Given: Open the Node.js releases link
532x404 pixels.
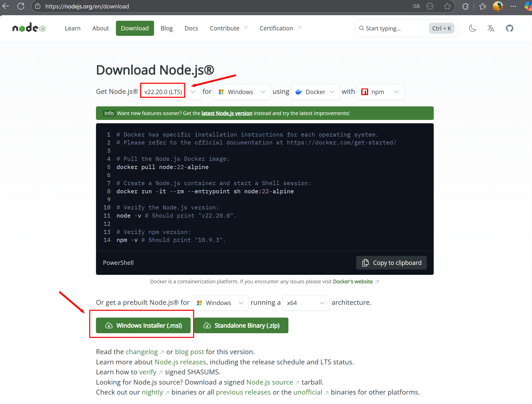Looking at the screenshot, I should pos(180,362).
